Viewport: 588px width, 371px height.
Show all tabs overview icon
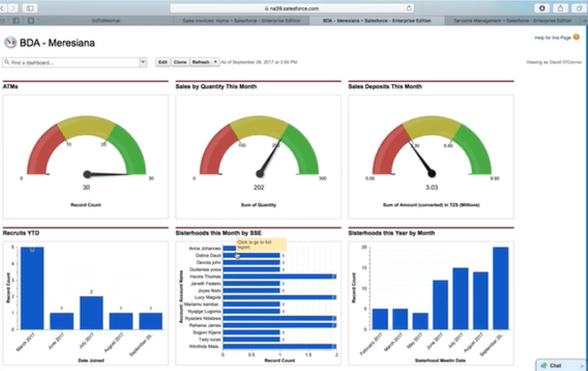(580, 8)
